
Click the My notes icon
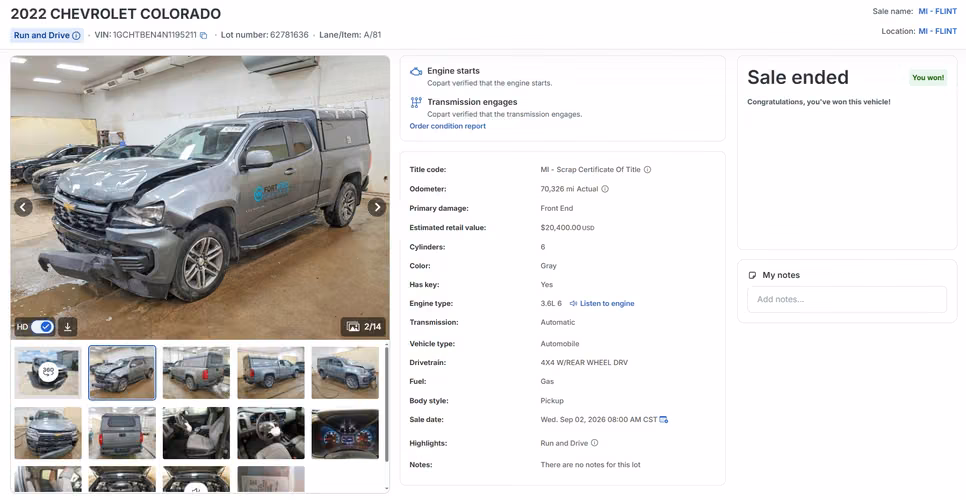point(752,275)
